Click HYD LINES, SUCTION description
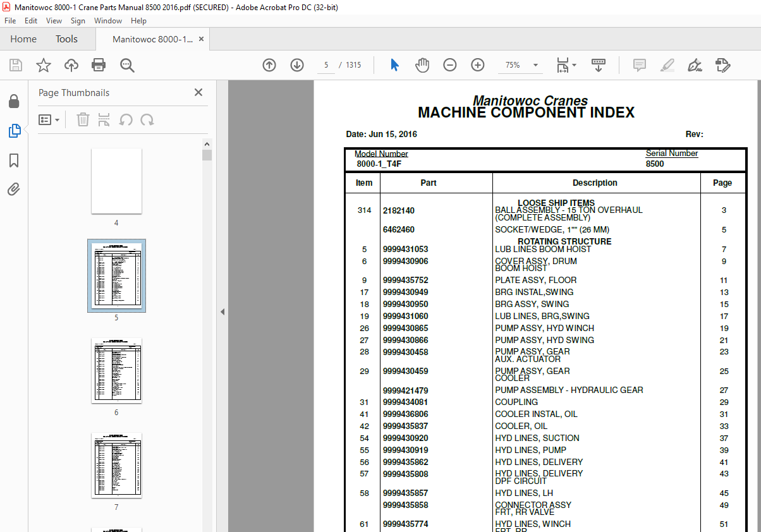The width and height of the screenshot is (761, 532). (537, 438)
